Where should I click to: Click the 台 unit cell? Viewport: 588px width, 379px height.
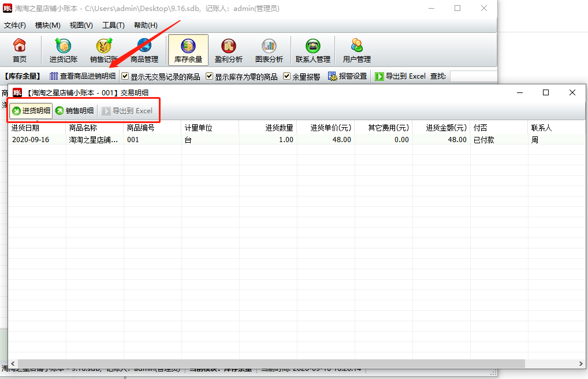[210, 140]
